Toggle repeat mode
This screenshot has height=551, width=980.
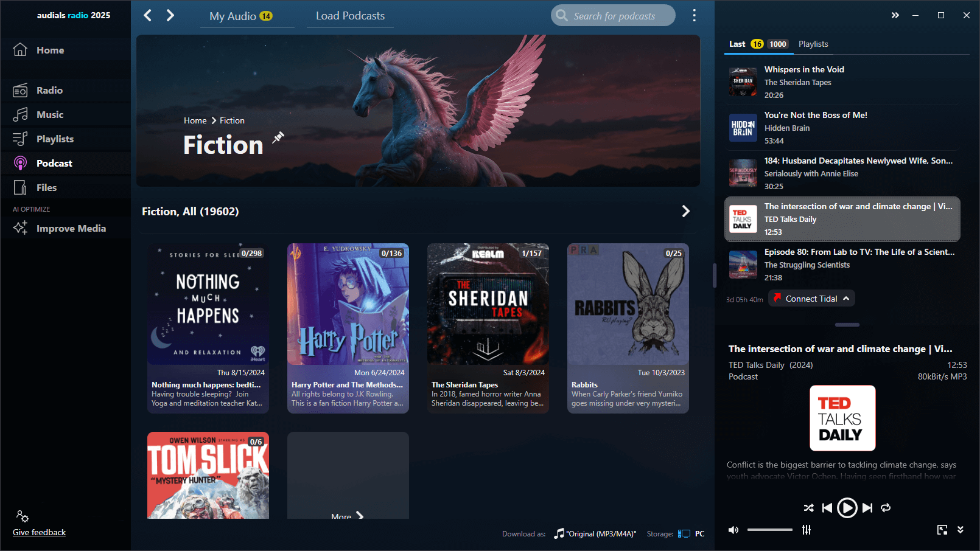pyautogui.click(x=886, y=508)
